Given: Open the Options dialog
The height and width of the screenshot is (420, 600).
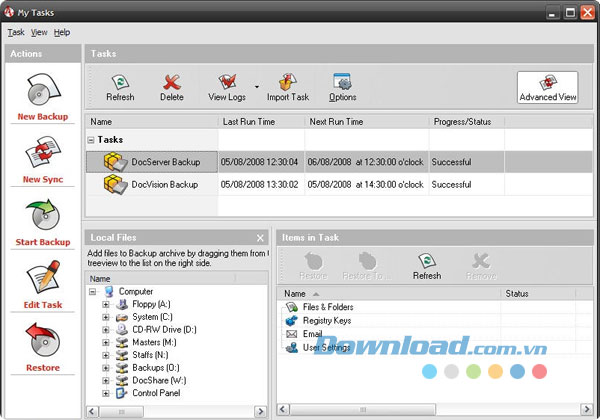Looking at the screenshot, I should (x=342, y=86).
